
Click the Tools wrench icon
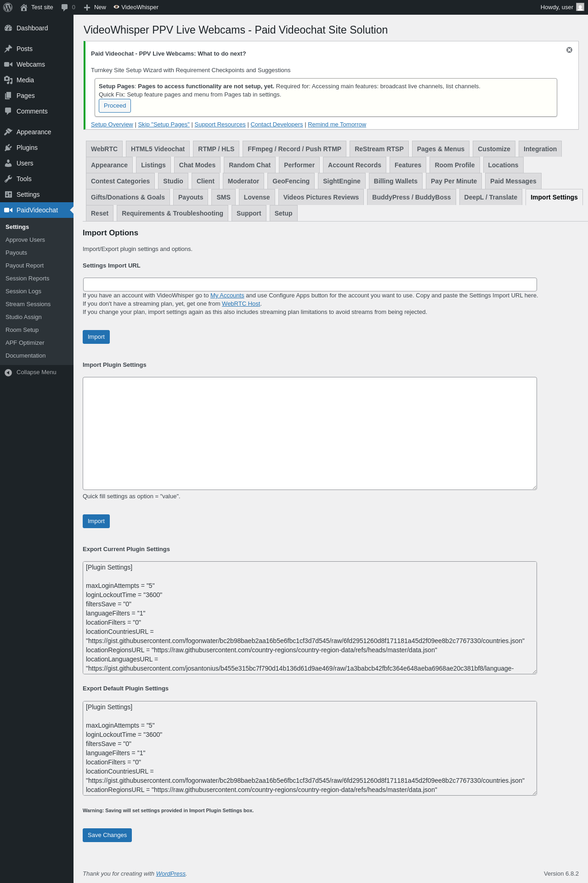coord(8,179)
